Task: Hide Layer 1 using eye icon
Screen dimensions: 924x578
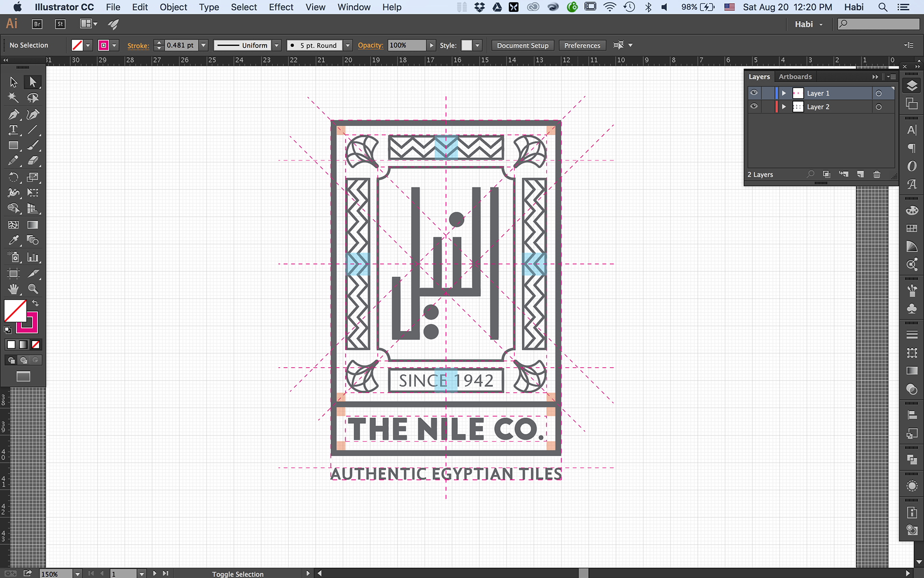Action: pyautogui.click(x=754, y=93)
